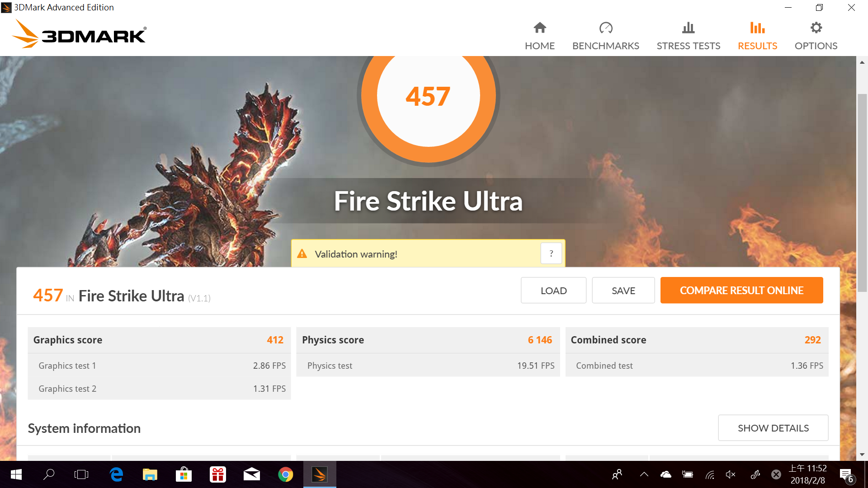Open the Action Center notifications icon
Screen dimensions: 868x488
pos(846,474)
